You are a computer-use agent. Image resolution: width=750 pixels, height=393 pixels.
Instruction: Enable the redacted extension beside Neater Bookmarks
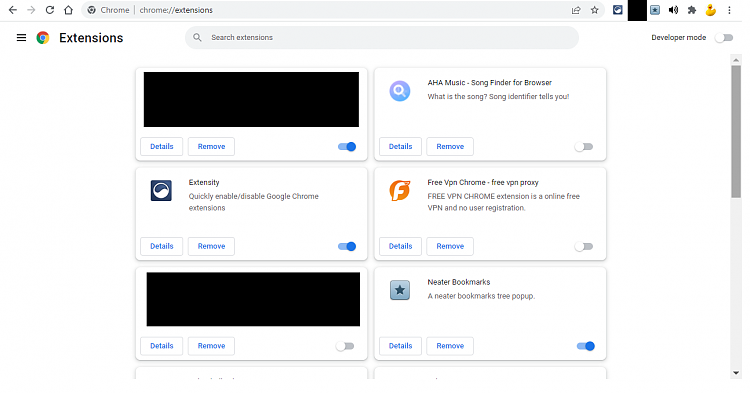point(345,346)
